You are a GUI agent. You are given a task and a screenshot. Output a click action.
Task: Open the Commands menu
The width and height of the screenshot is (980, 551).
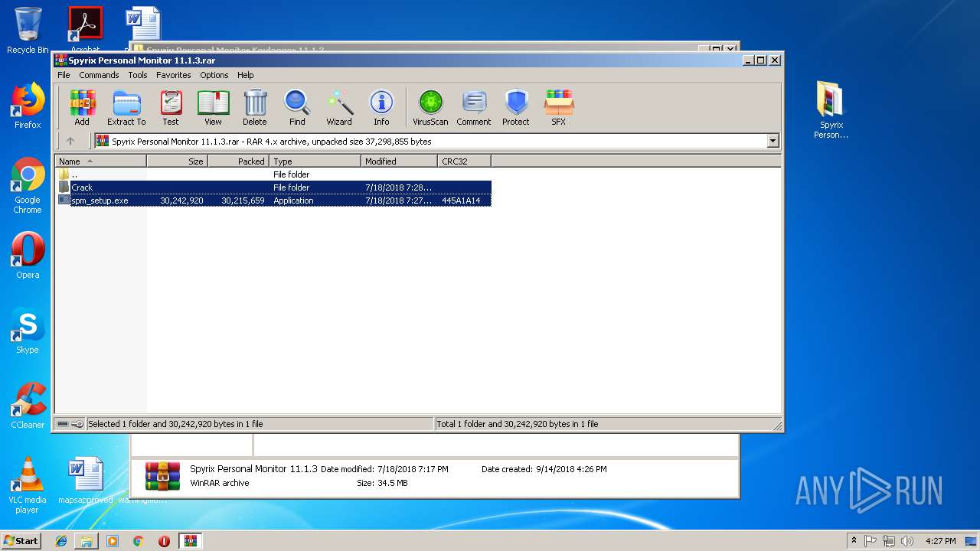(x=99, y=75)
